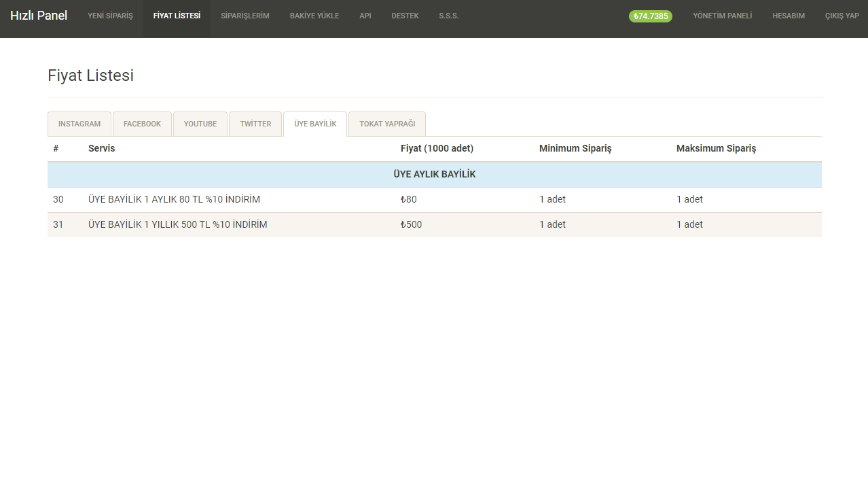Image resolution: width=868 pixels, height=482 pixels.
Task: Click the green ₺74.7385 balance badge
Action: click(650, 16)
